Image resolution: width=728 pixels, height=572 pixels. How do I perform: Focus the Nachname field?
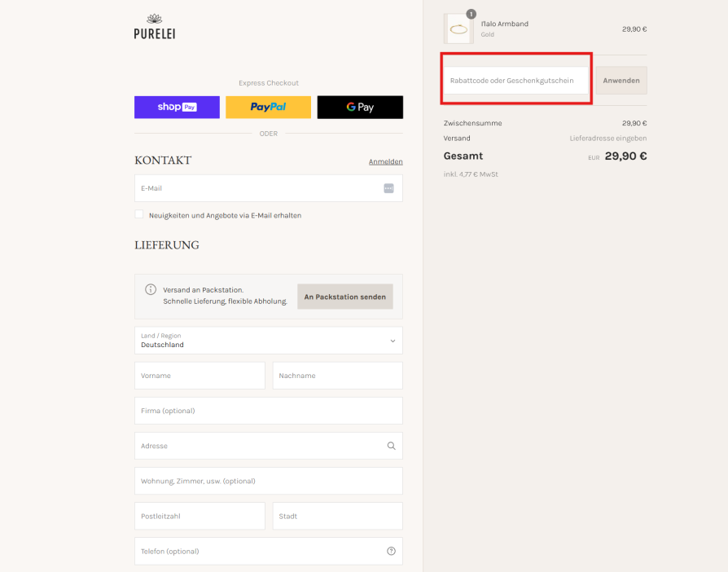click(x=338, y=376)
